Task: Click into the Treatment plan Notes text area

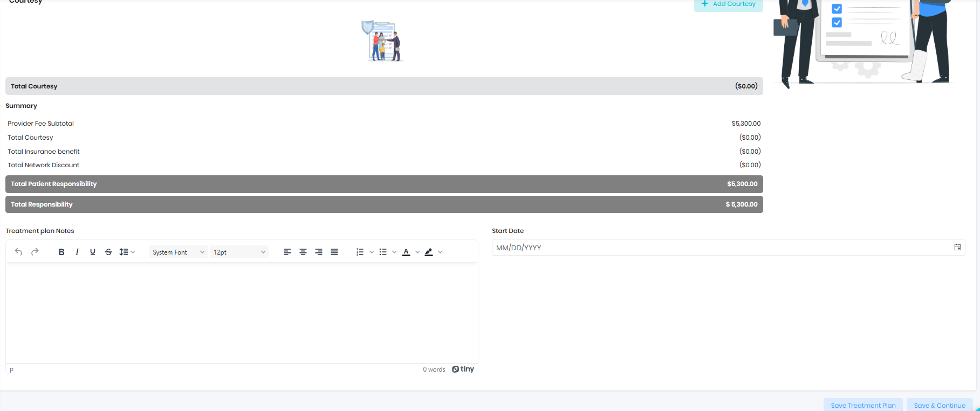Action: (242, 313)
